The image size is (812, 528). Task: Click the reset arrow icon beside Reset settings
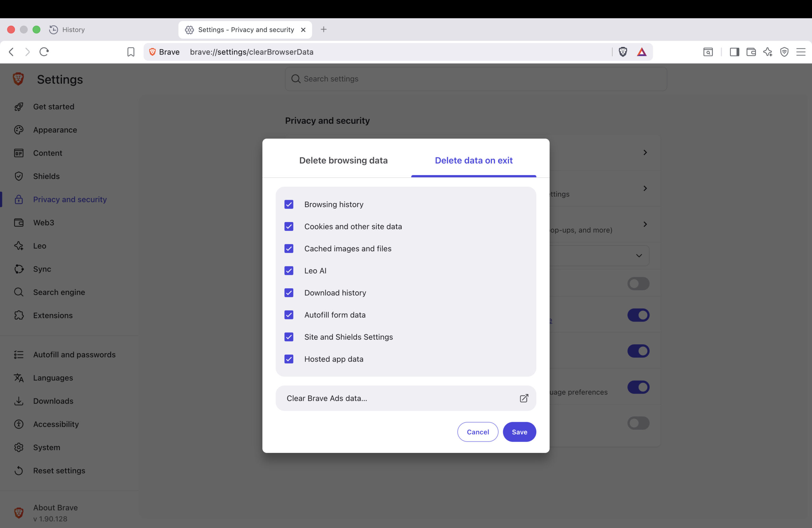pyautogui.click(x=19, y=471)
